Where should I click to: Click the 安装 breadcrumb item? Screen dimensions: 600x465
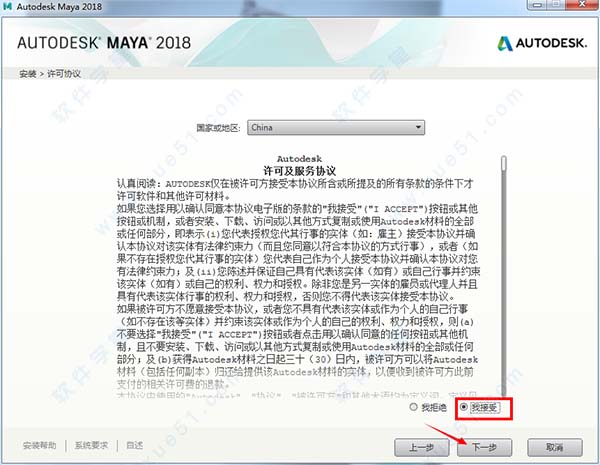(x=28, y=74)
